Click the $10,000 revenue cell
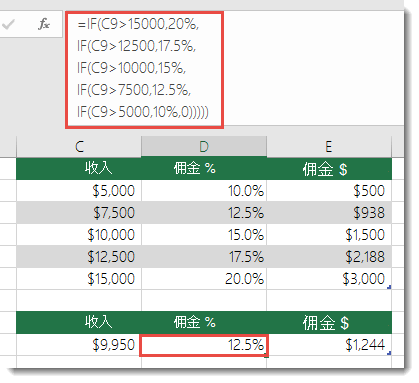 79,235
